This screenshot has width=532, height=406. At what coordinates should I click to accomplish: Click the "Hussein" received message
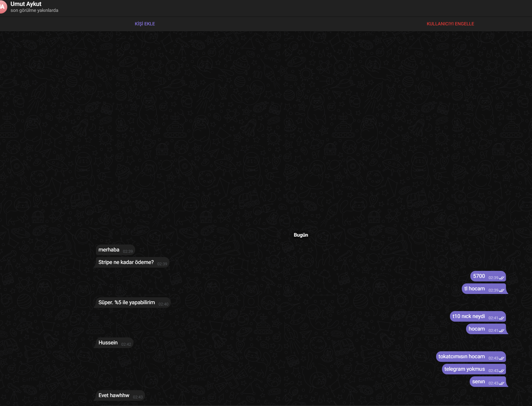(114, 343)
